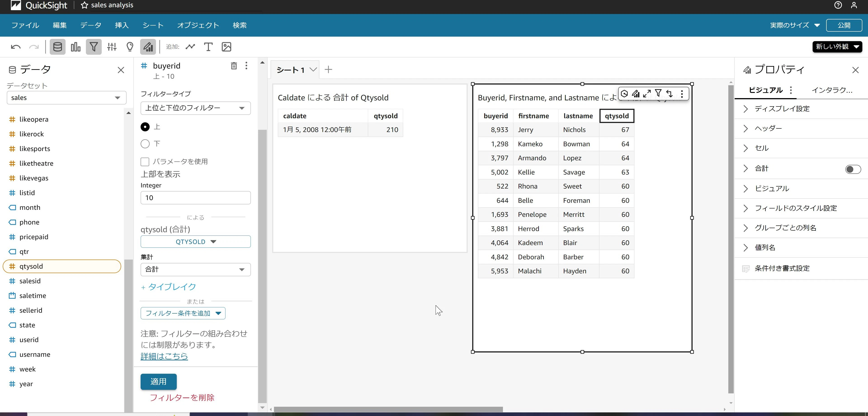The width and height of the screenshot is (868, 416).
Task: Click the undo arrow icon
Action: click(x=16, y=47)
